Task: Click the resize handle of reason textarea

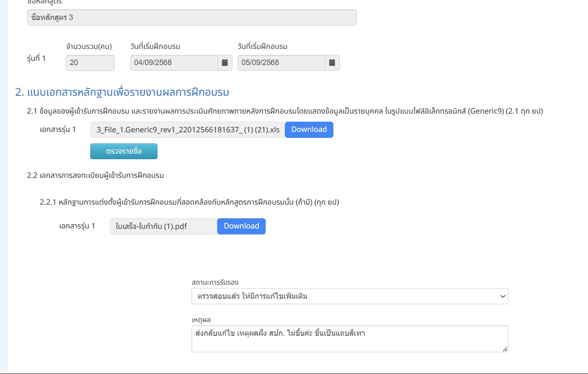Action: [x=505, y=349]
